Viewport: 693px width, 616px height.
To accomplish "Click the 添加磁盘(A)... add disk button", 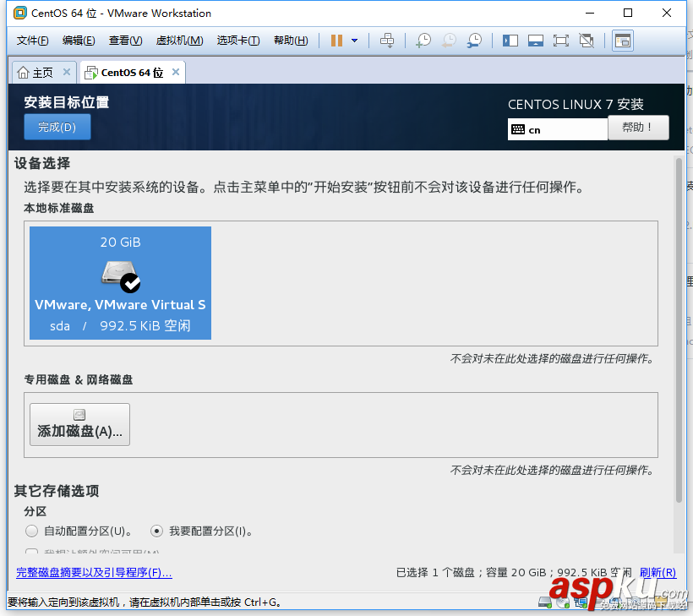I will [x=79, y=424].
